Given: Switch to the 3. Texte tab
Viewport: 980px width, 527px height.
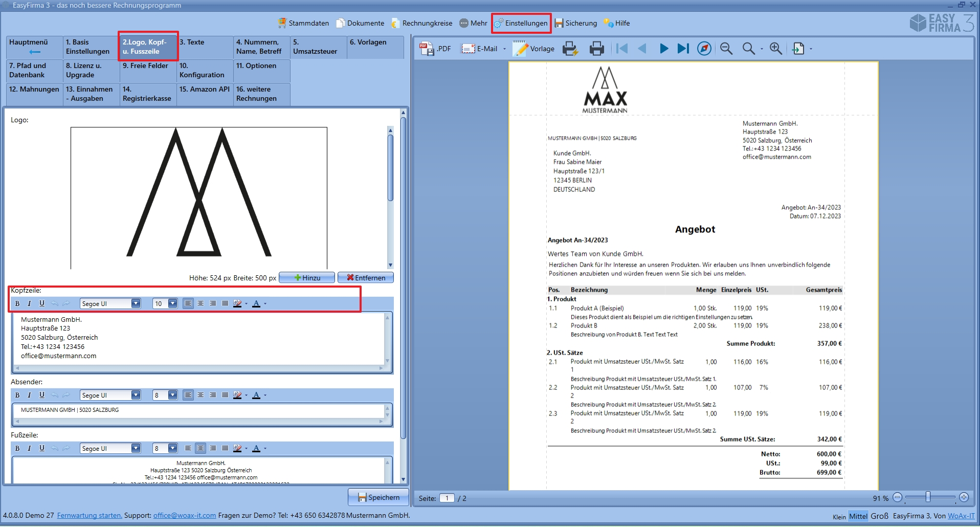Looking at the screenshot, I should coord(205,47).
